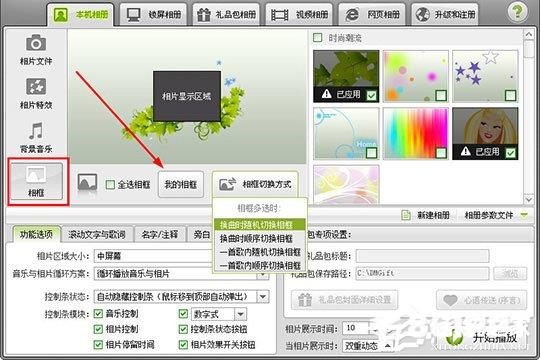540x360 pixels.
Task: Uncheck the 音乐控制 checkbox
Action: [98, 313]
